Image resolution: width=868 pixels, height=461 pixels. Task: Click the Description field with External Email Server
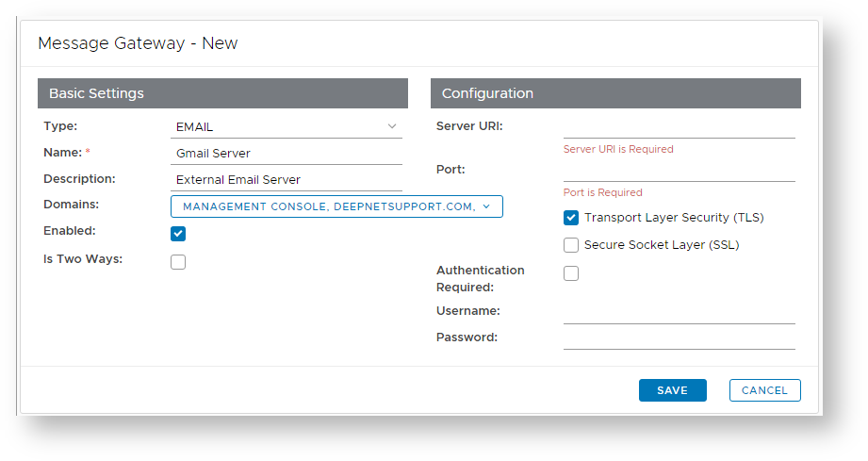tap(287, 179)
